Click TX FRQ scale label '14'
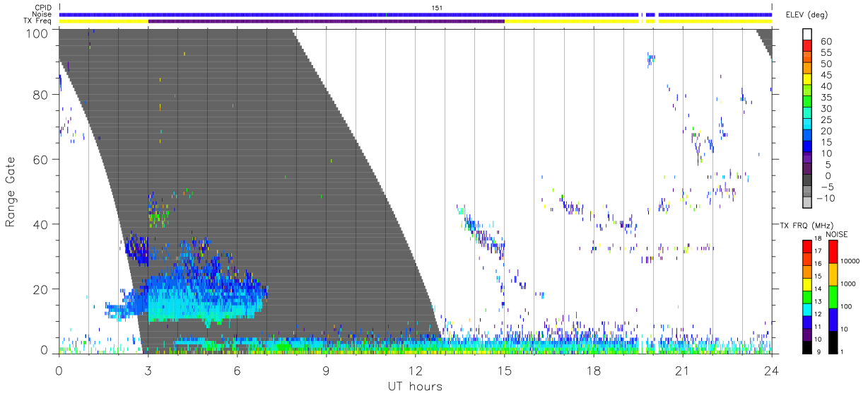 click(819, 289)
